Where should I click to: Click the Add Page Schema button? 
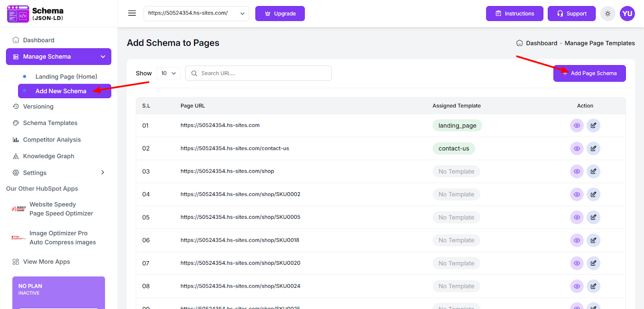coord(589,73)
